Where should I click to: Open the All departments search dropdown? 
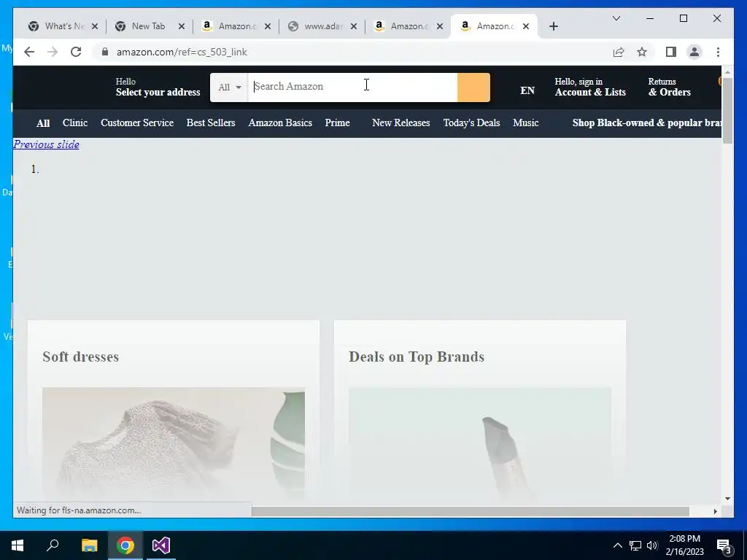pyautogui.click(x=229, y=87)
